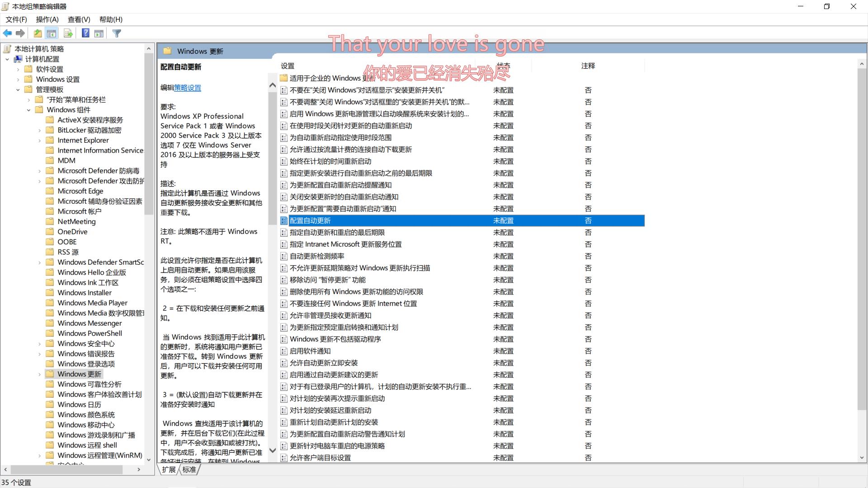This screenshot has width=868, height=488.
Task: Click the Back arrow toolbar icon
Action: click(x=8, y=33)
